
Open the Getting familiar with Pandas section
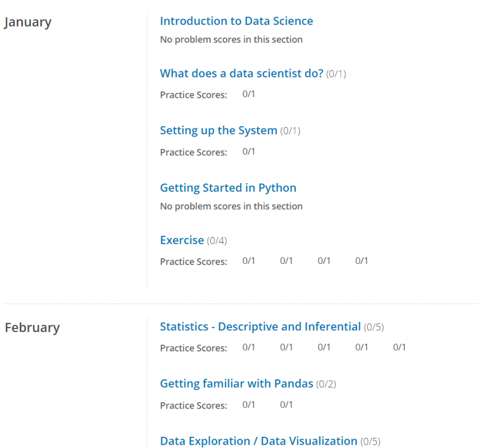pyautogui.click(x=236, y=383)
